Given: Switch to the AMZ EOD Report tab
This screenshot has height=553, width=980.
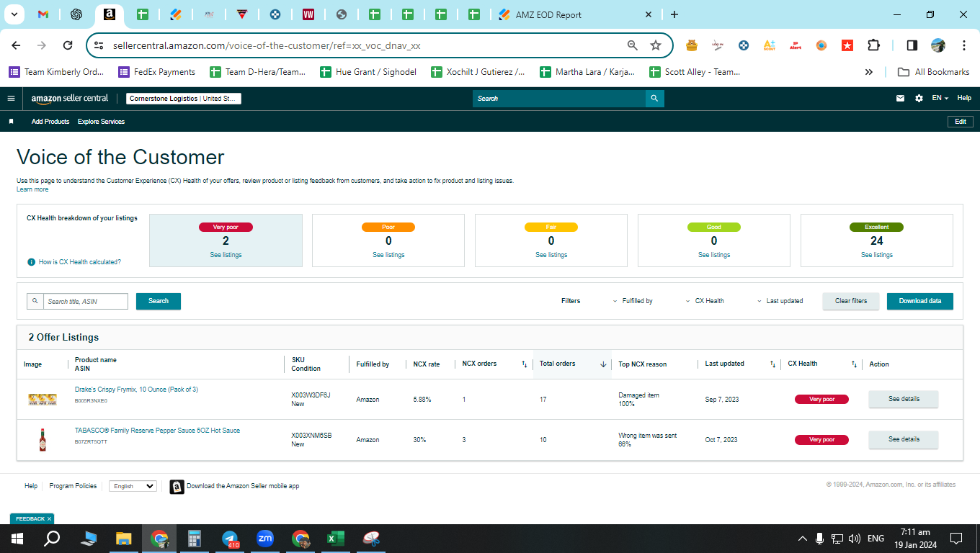Looking at the screenshot, I should (x=576, y=14).
